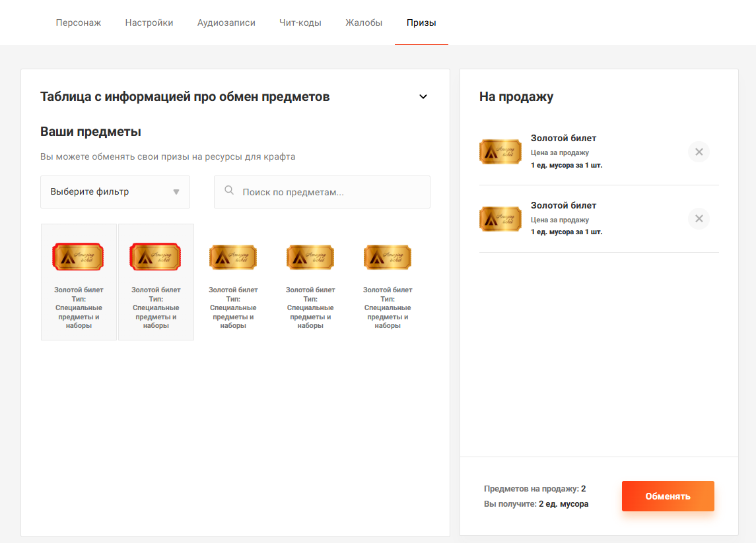This screenshot has width=756, height=543.
Task: Open the Чит-коды tab
Action: point(300,23)
